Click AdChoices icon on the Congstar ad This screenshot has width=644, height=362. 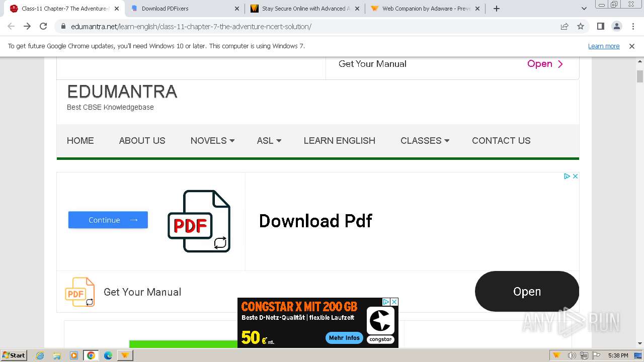click(x=386, y=302)
